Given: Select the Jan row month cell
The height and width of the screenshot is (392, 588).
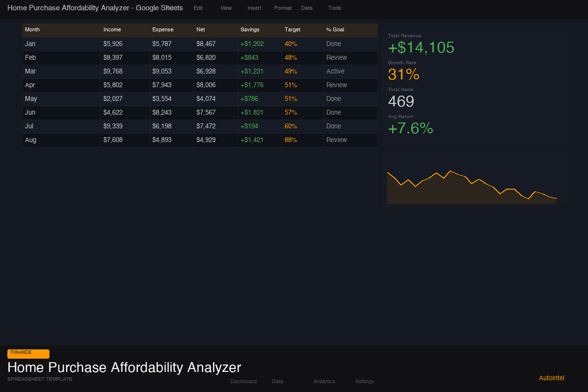Looking at the screenshot, I should coord(61,44).
